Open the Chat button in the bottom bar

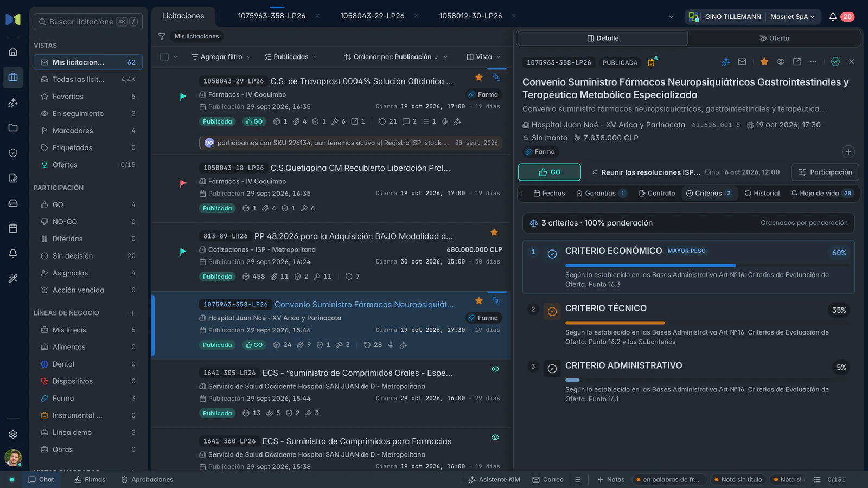click(41, 480)
